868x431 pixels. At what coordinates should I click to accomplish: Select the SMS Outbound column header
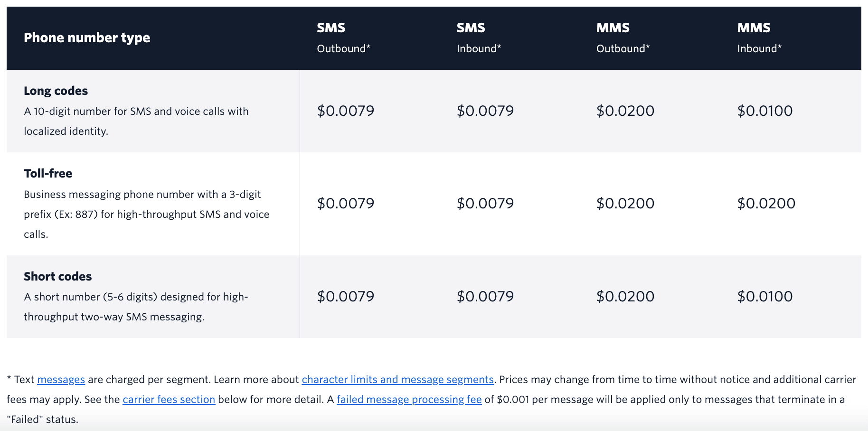coord(343,38)
